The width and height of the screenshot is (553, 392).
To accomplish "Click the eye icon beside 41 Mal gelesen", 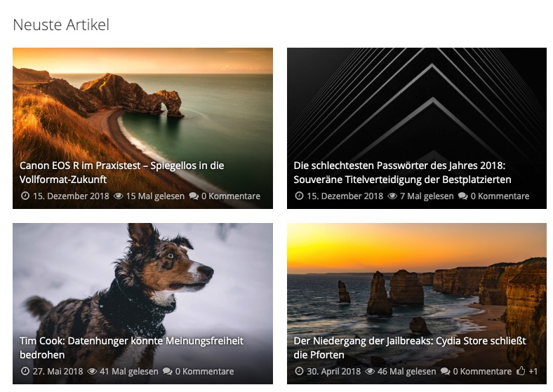I will [x=92, y=371].
